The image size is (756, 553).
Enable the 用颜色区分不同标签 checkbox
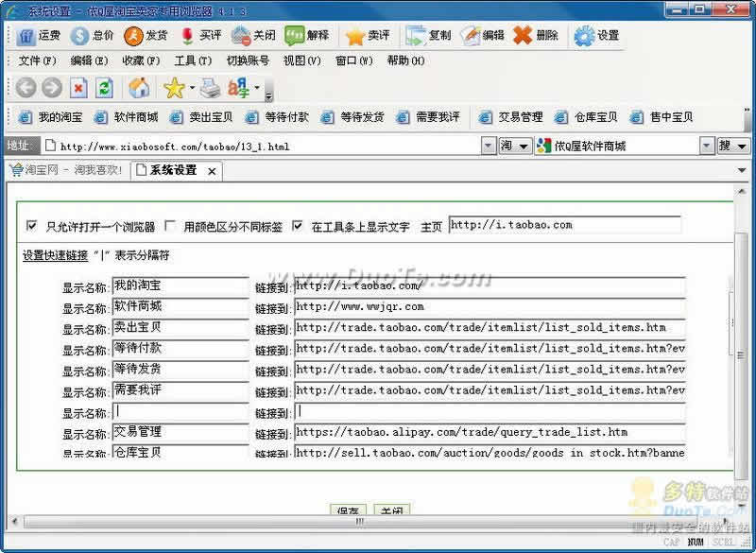(170, 226)
